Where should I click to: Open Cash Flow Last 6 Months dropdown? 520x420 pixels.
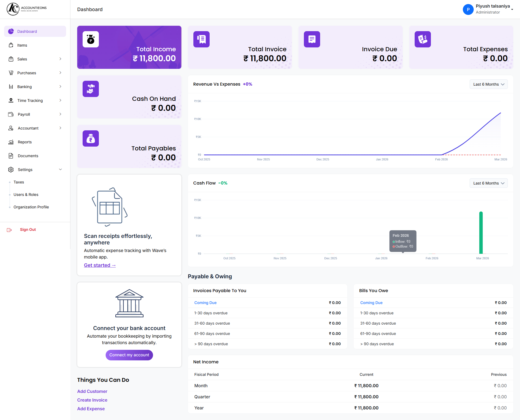click(488, 183)
